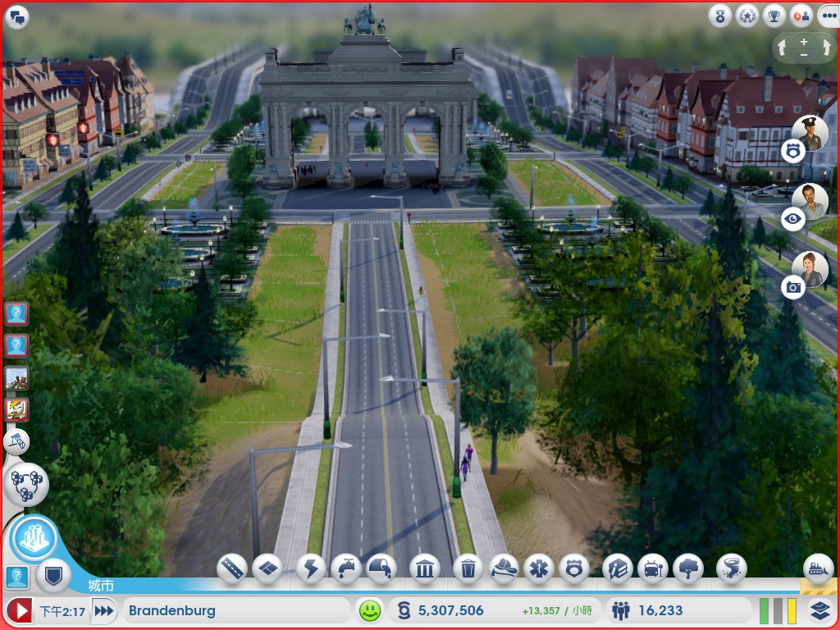Open the Origin friends list icon

[801, 16]
